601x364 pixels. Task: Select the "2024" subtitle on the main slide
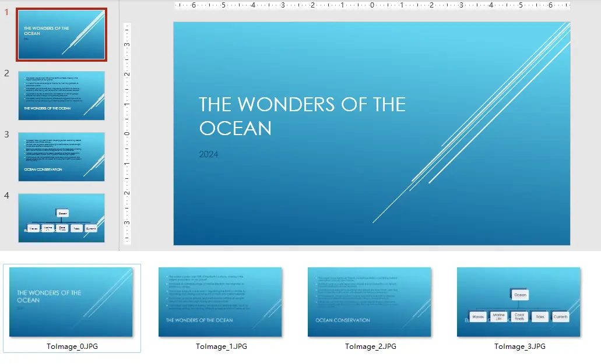point(209,154)
